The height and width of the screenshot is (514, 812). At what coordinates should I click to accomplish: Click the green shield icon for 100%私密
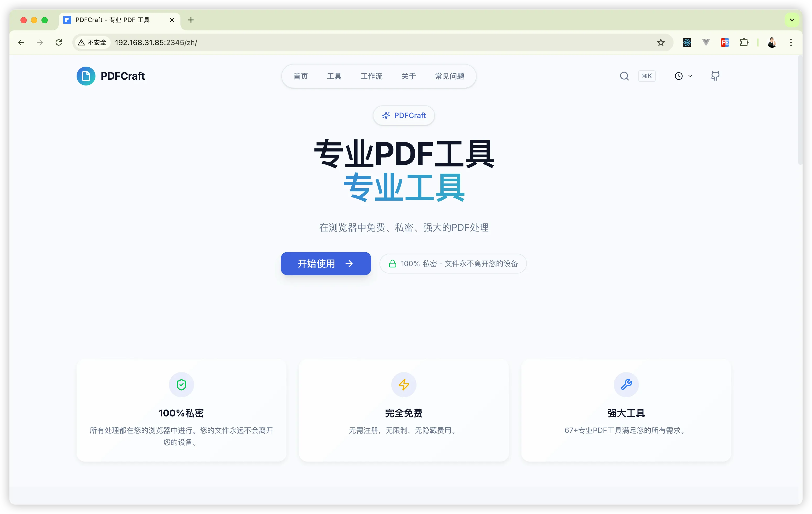181,384
